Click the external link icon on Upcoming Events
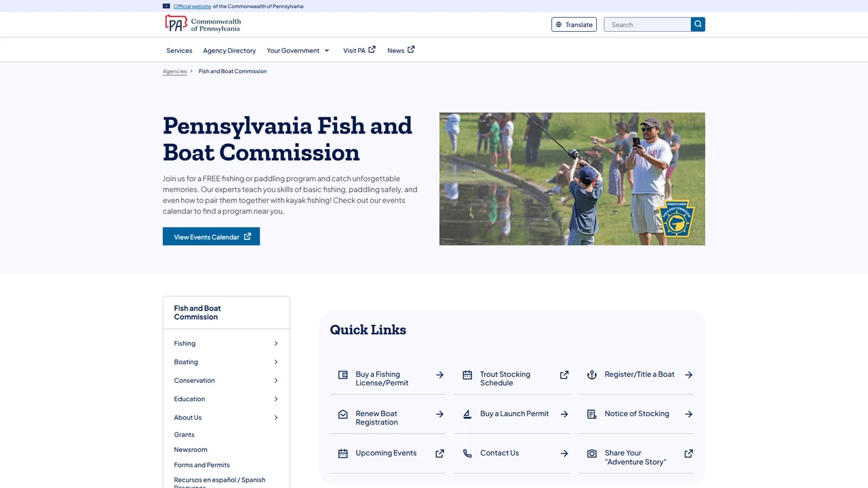Image resolution: width=868 pixels, height=488 pixels. click(x=439, y=453)
